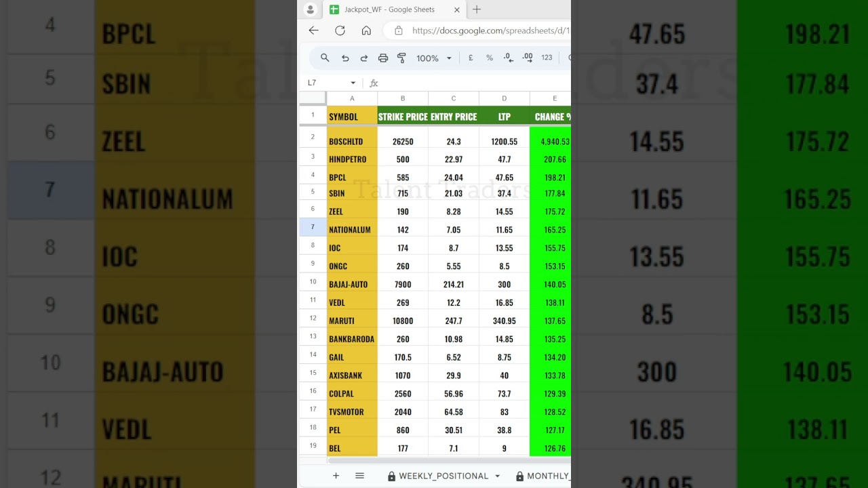Open WEEKLY_POSITIONAL tab dropdown arrow

coord(497,476)
